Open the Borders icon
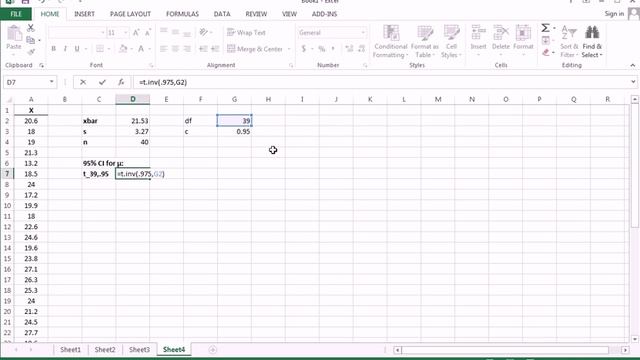 (x=100, y=49)
